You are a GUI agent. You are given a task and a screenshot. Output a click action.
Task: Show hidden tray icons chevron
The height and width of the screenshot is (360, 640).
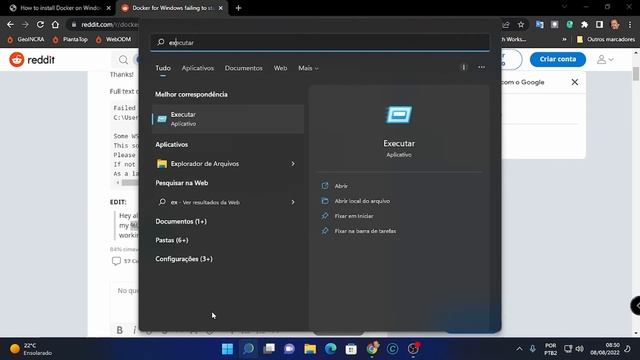(x=519, y=349)
